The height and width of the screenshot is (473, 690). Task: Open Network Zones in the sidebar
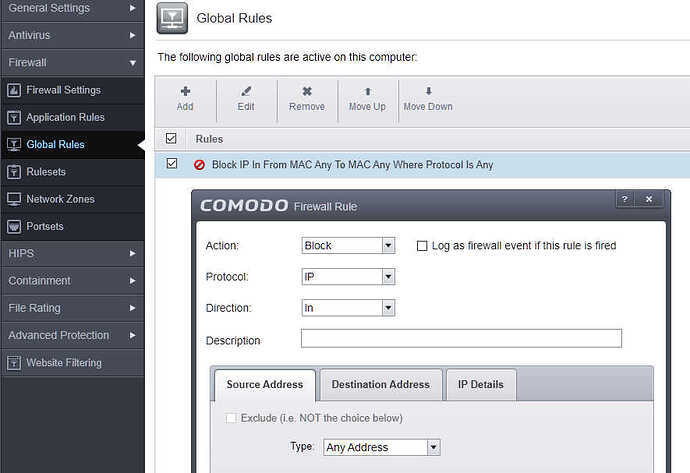(x=72, y=199)
